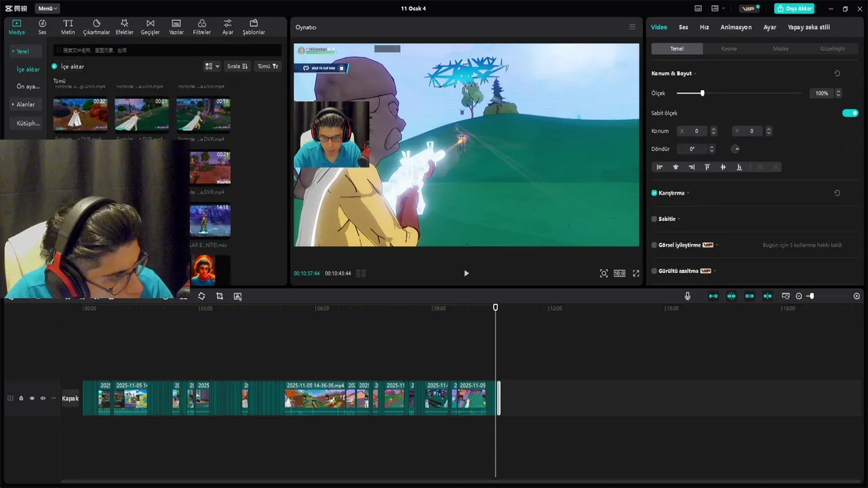Click the Dışa Aktar export button
Image resolution: width=868 pixels, height=488 pixels.
(794, 9)
